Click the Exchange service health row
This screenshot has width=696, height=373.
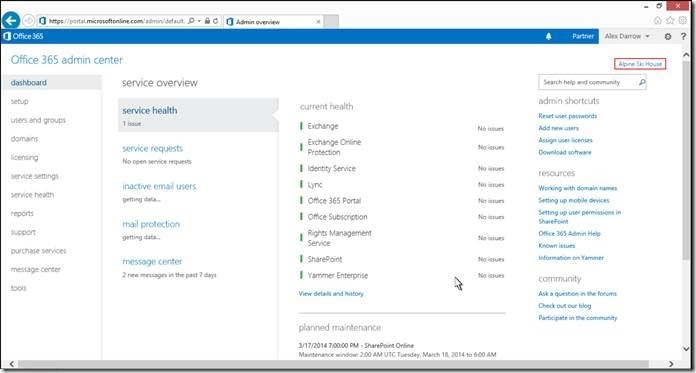pos(402,127)
